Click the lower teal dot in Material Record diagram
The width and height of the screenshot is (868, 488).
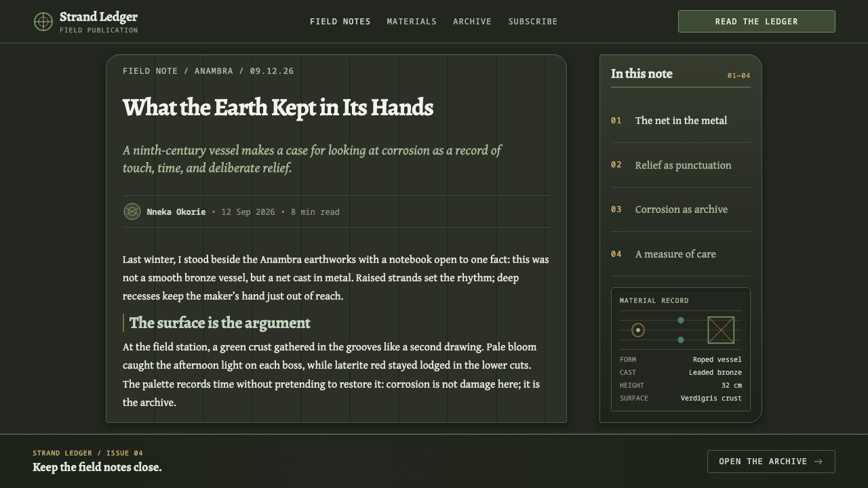tap(681, 340)
